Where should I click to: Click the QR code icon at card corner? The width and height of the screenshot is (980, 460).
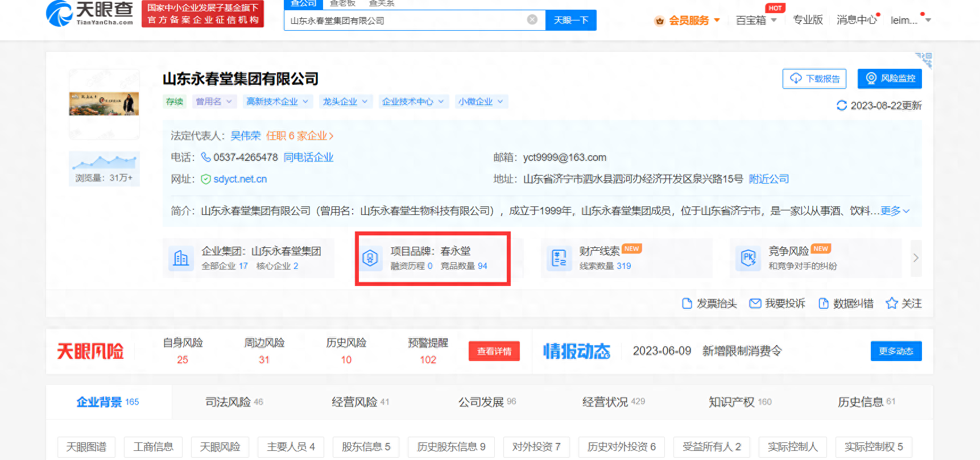(924, 60)
